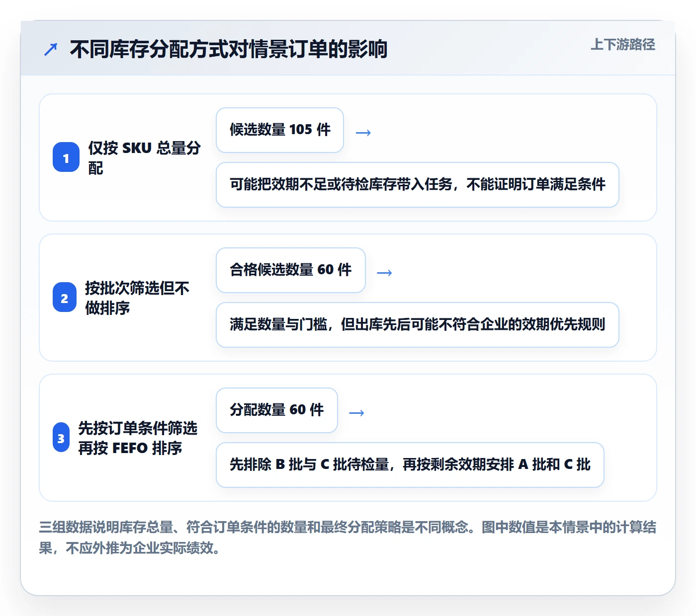The image size is (696, 616).
Task: Click the 满足数量与门槛 description box
Action: pos(418,325)
